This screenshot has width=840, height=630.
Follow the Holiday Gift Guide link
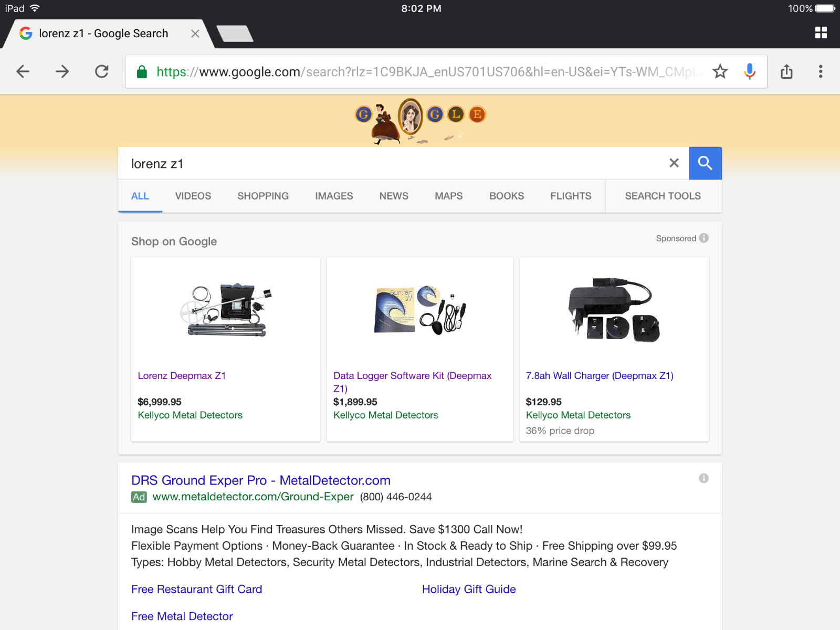point(469,589)
